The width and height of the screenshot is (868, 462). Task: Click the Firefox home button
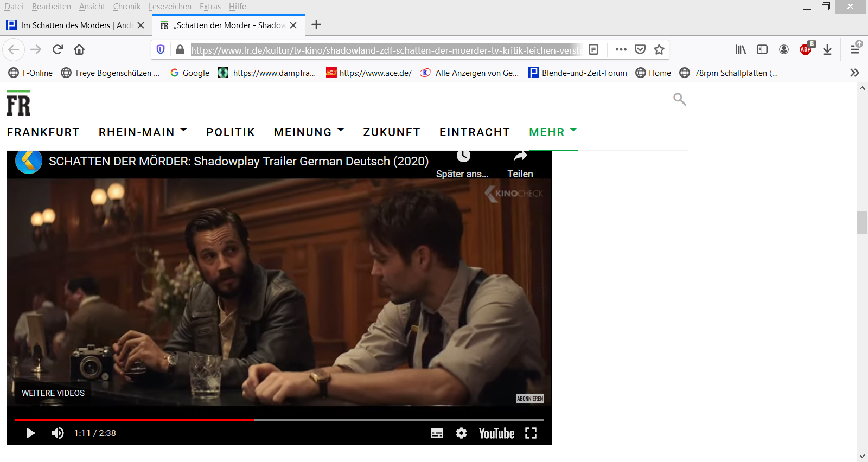click(79, 50)
